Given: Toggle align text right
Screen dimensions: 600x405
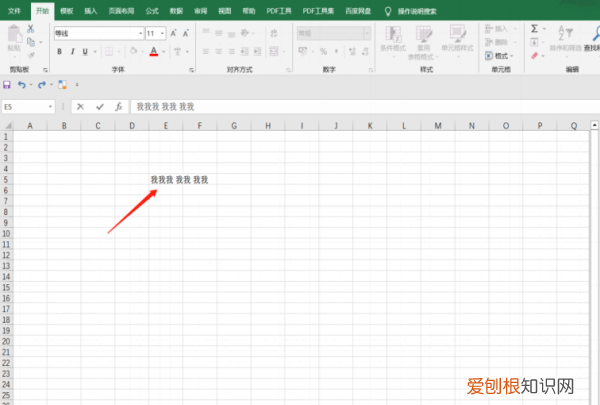Looking at the screenshot, I should pyautogui.click(x=232, y=51).
